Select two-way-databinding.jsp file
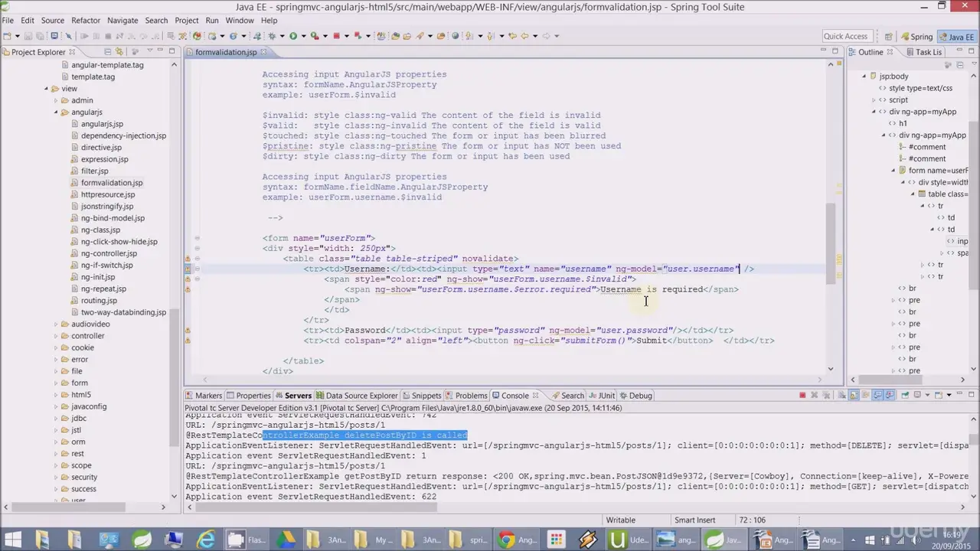The image size is (980, 551). tap(123, 312)
